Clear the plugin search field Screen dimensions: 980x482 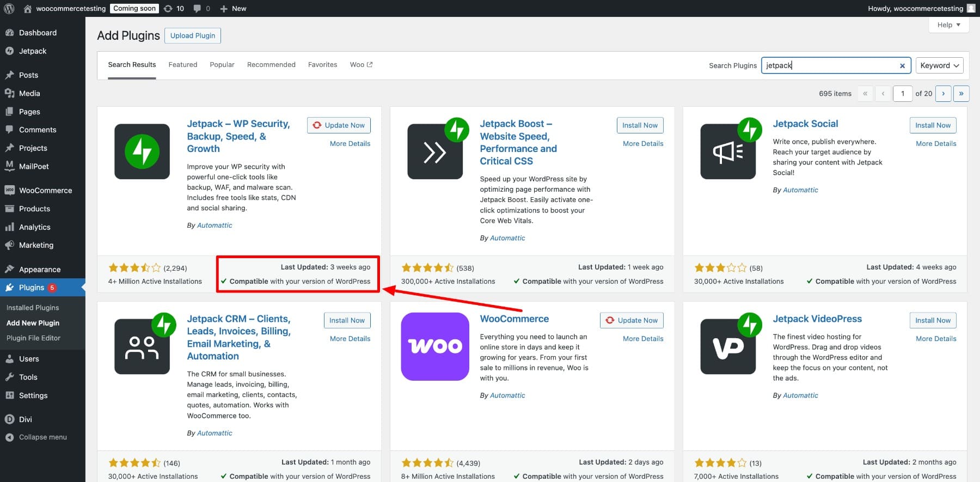tap(902, 66)
